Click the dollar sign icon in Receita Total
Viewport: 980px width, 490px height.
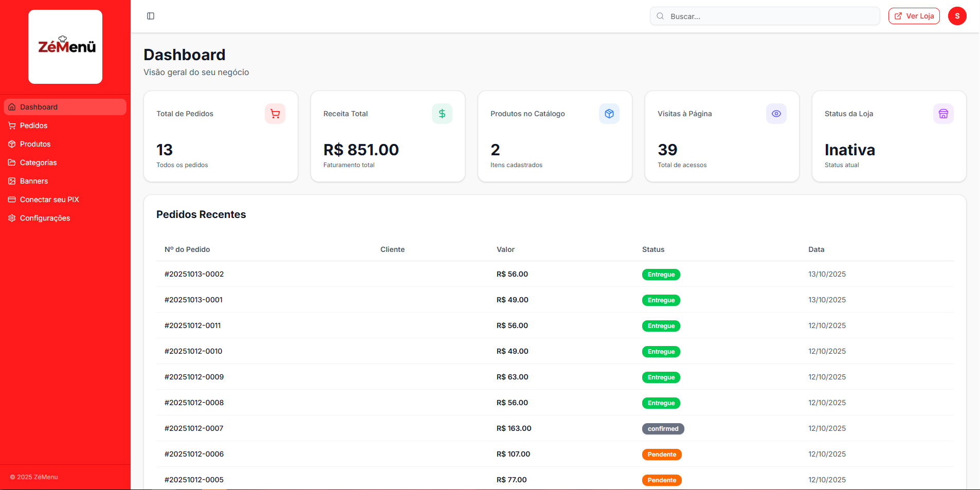click(442, 114)
